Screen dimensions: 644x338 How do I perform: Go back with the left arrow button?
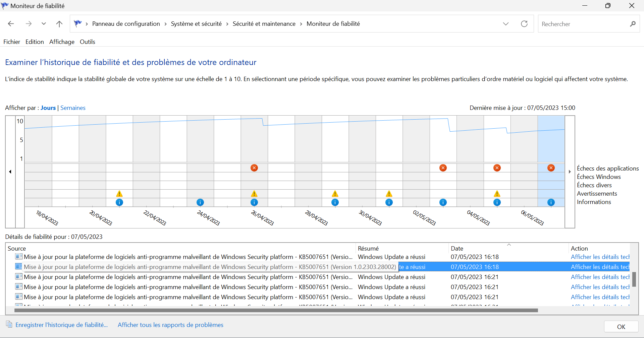pos(11,24)
